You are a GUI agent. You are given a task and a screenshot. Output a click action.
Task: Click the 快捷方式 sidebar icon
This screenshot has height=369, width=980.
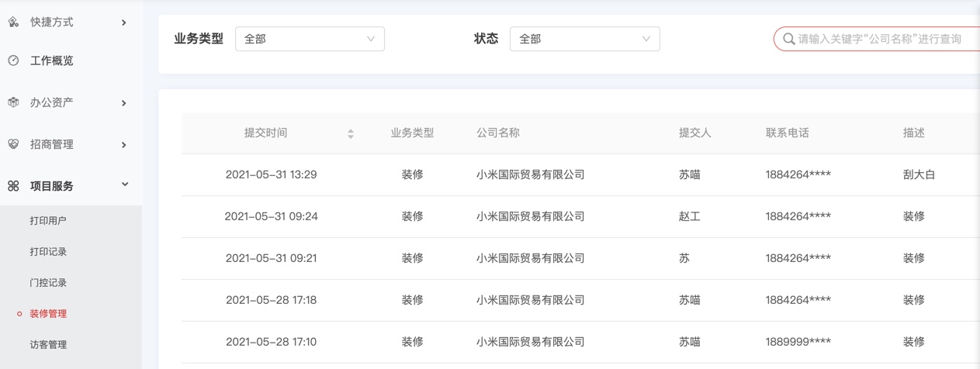coord(13,22)
